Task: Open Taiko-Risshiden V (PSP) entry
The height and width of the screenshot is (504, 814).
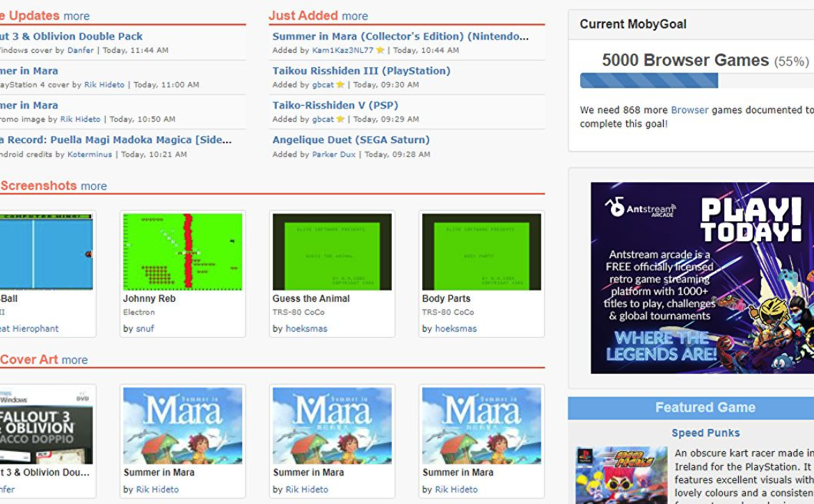Action: coord(335,105)
